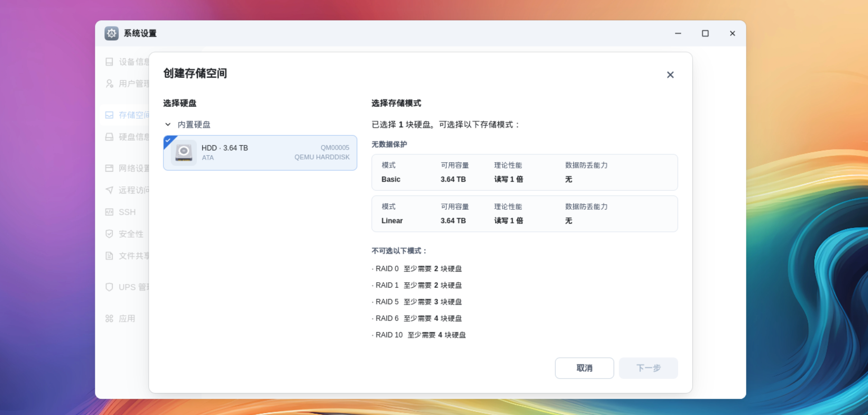Click the applications sidebar icon
Screen dimensions: 868x415
(x=109, y=318)
